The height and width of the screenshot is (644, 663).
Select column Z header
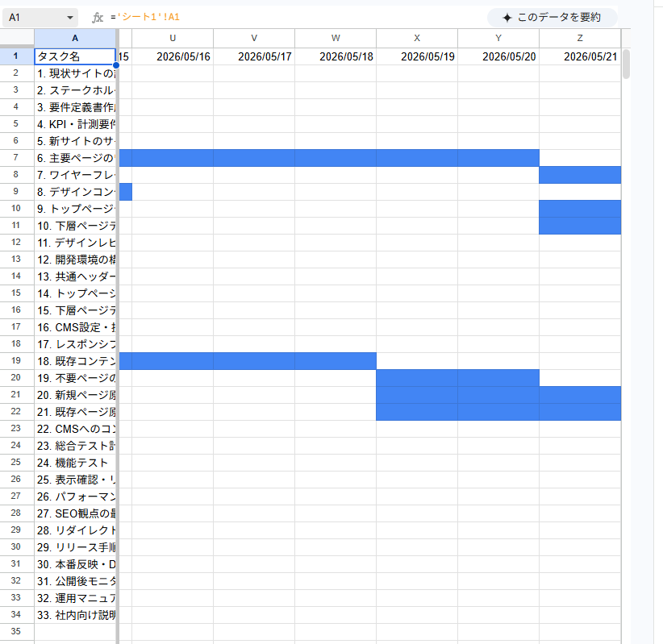[580, 38]
